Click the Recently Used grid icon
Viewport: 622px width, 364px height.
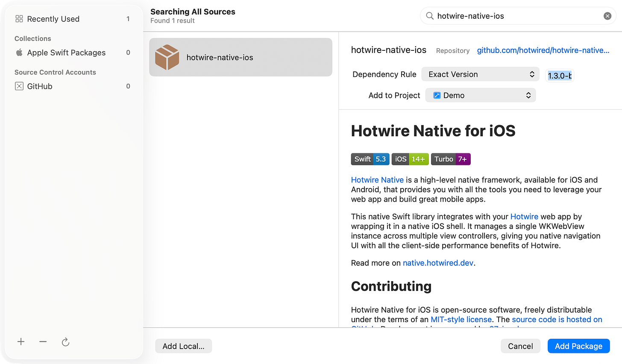point(19,19)
